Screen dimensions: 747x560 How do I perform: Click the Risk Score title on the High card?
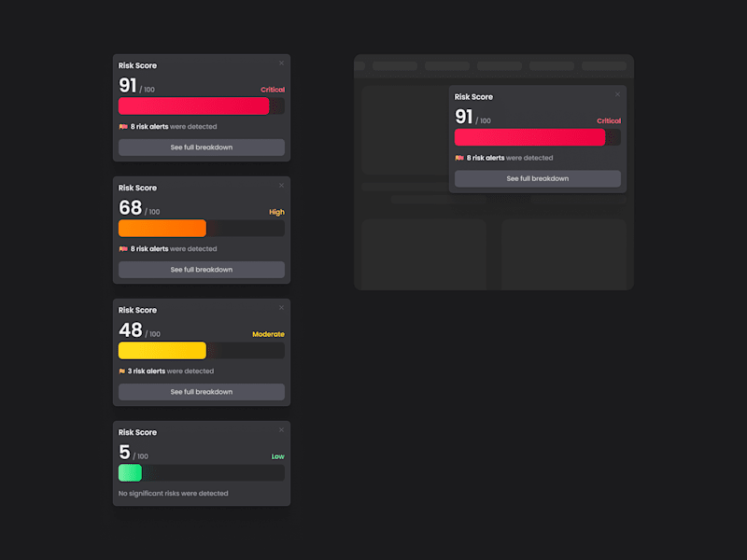137,188
